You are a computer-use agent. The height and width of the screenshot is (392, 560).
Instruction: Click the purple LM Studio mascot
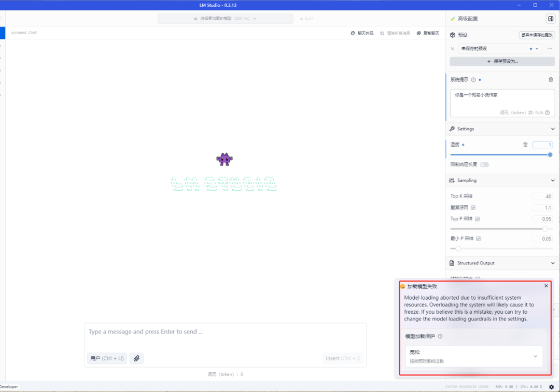tap(225, 159)
